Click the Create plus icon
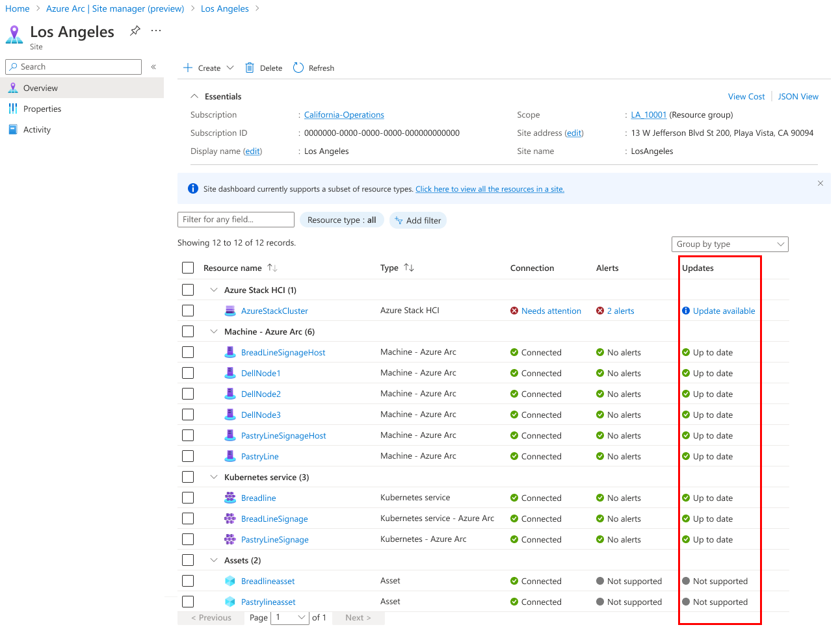The image size is (840, 638). pyautogui.click(x=188, y=68)
